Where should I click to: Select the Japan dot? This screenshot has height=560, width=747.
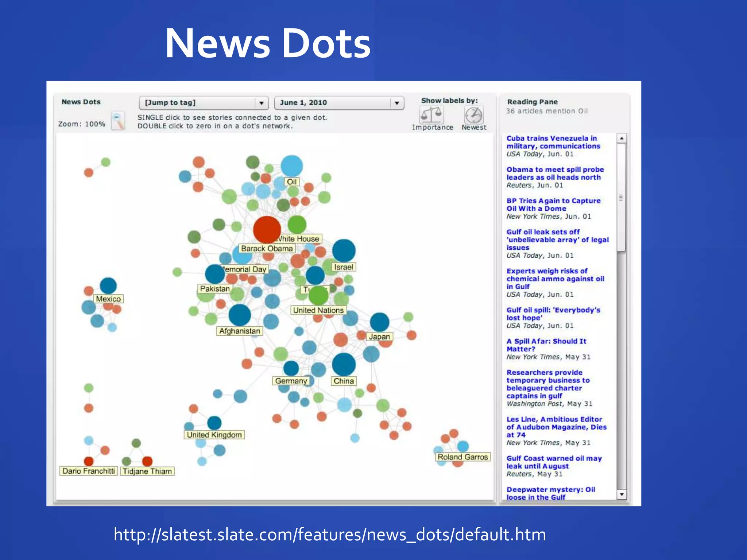[x=379, y=322]
